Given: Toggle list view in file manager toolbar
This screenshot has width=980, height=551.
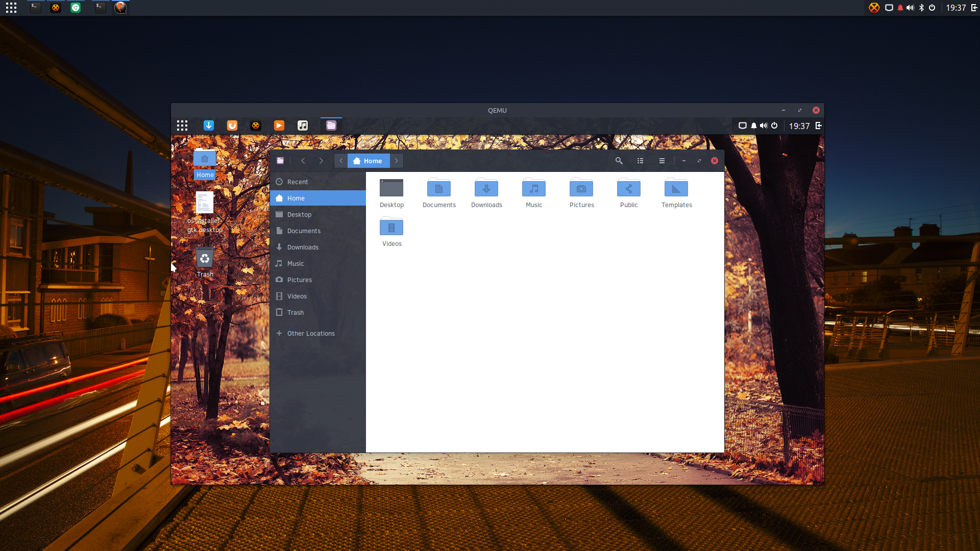Looking at the screenshot, I should tap(640, 161).
